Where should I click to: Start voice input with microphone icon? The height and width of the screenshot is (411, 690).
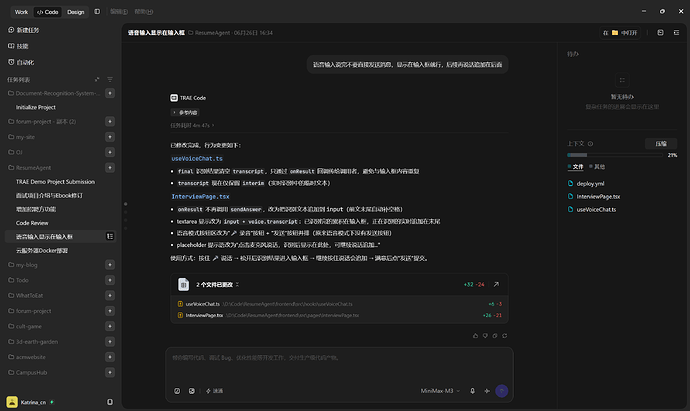472,391
